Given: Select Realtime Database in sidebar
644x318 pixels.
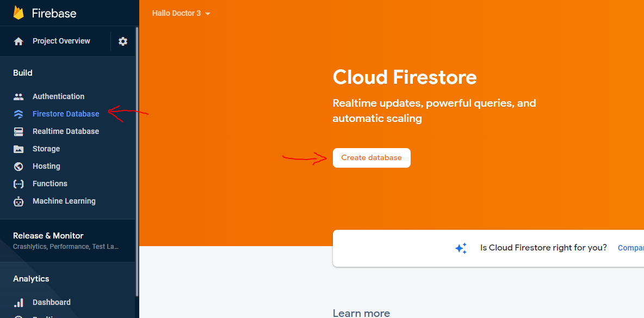Looking at the screenshot, I should (x=65, y=131).
